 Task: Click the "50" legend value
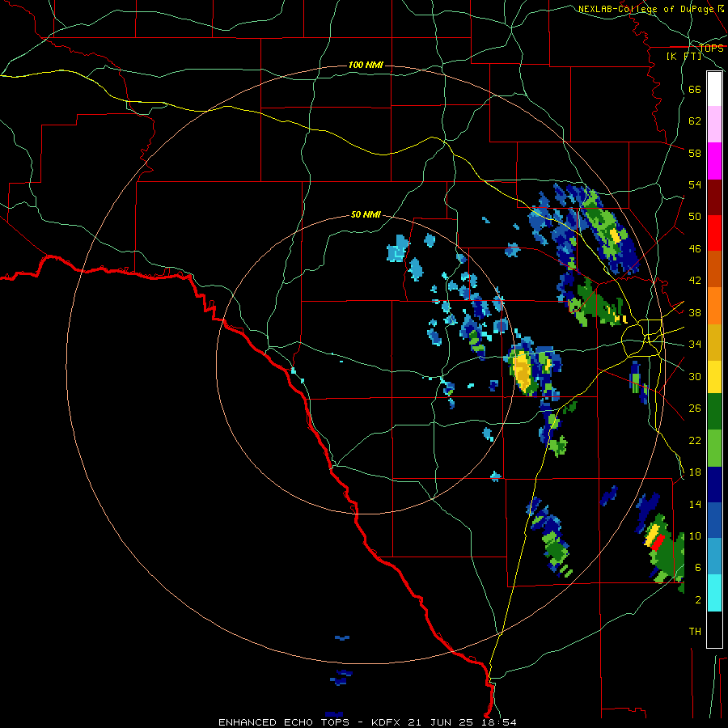(x=695, y=217)
